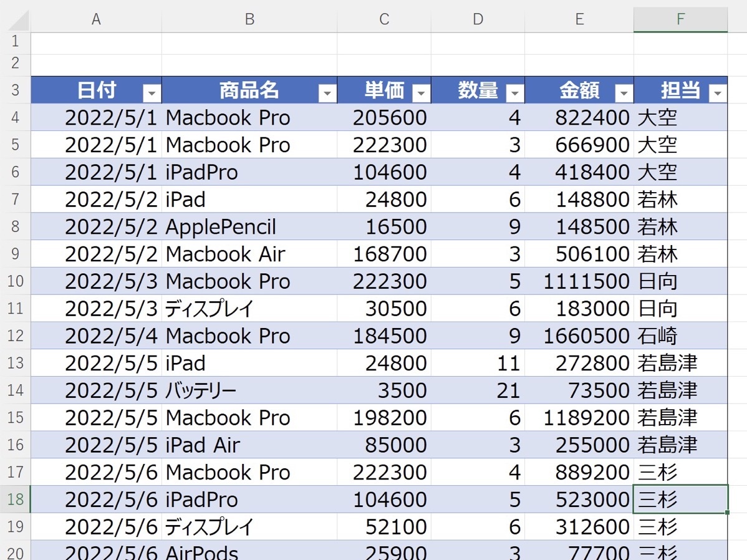The width and height of the screenshot is (747, 560).
Task: Select cell with 73500
Action: click(x=579, y=390)
